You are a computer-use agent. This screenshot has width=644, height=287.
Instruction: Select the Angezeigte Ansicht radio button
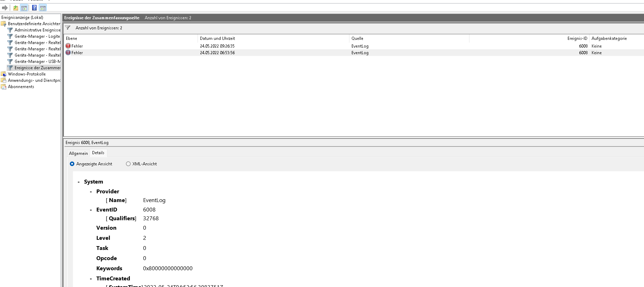click(x=72, y=164)
